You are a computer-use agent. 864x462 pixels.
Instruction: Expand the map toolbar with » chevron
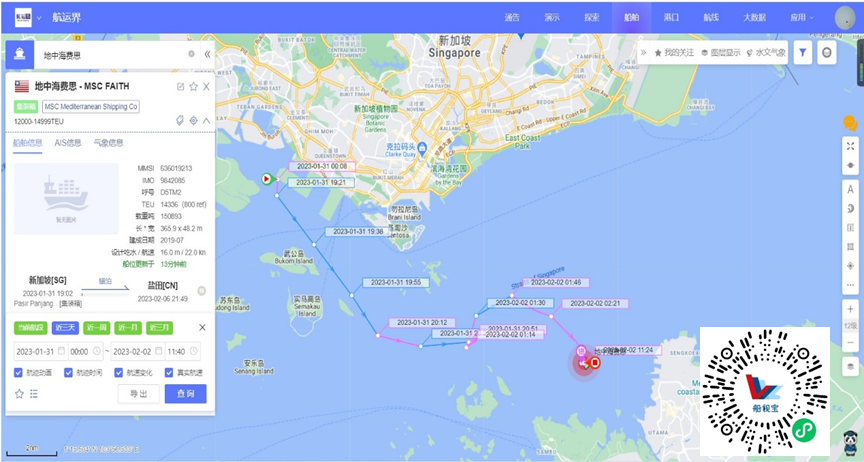coord(643,52)
